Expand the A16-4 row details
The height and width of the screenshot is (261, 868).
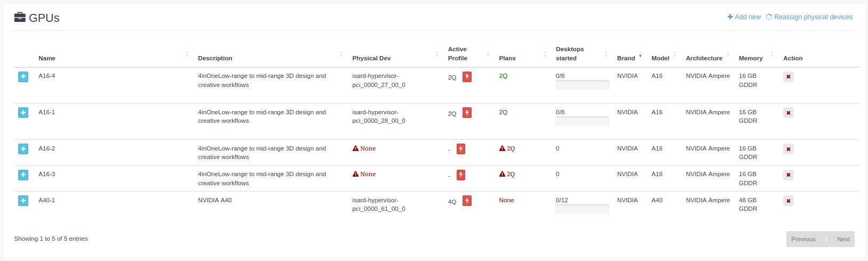click(x=23, y=77)
